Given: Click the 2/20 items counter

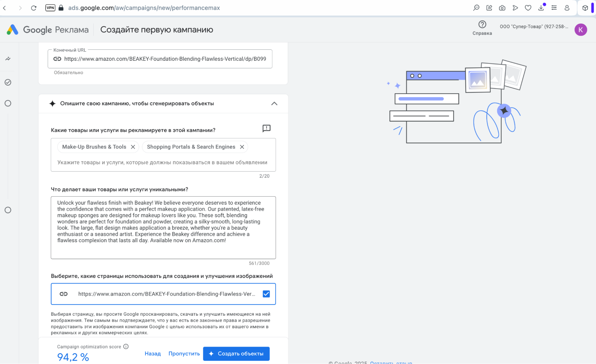Looking at the screenshot, I should (264, 176).
